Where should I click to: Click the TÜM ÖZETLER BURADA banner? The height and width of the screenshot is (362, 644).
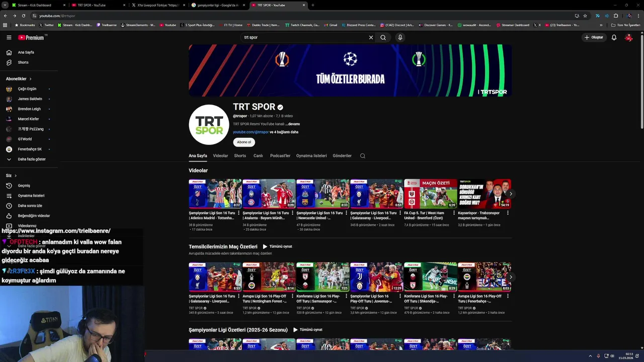point(350,70)
